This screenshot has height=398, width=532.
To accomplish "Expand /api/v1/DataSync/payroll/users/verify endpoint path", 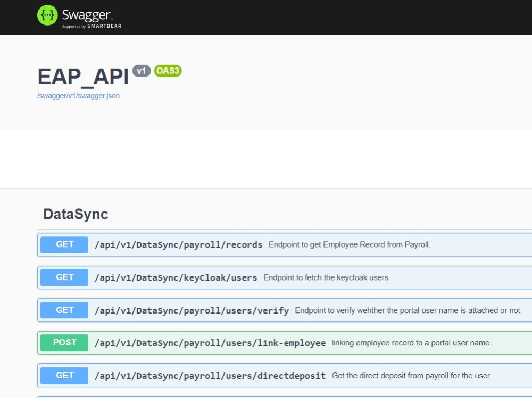I will tap(192, 310).
